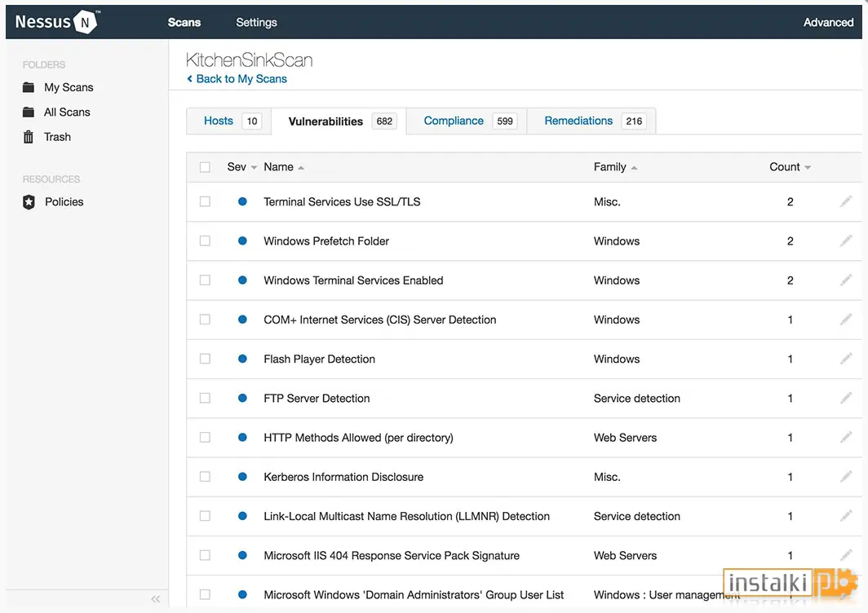The image size is (868, 613).
Task: Open the Advanced option in top bar
Action: pos(828,22)
